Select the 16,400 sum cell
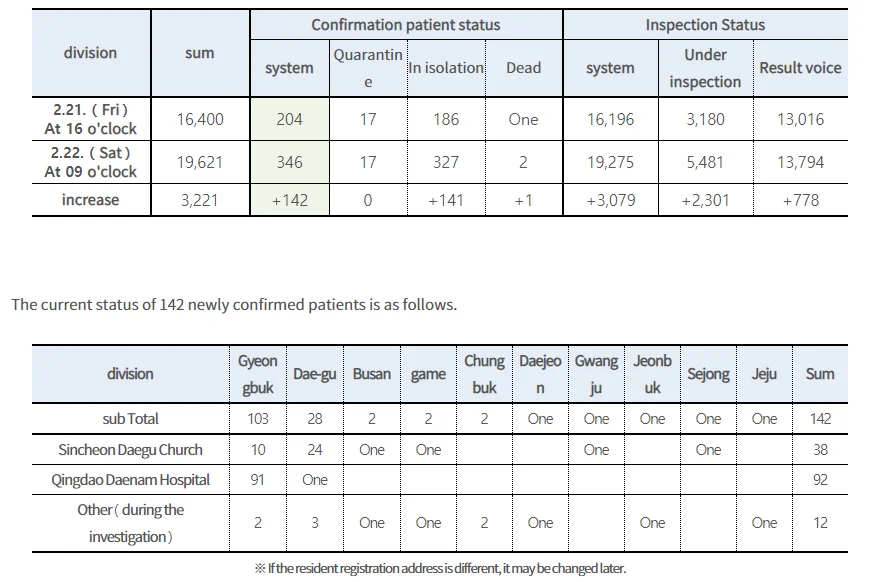 200,119
